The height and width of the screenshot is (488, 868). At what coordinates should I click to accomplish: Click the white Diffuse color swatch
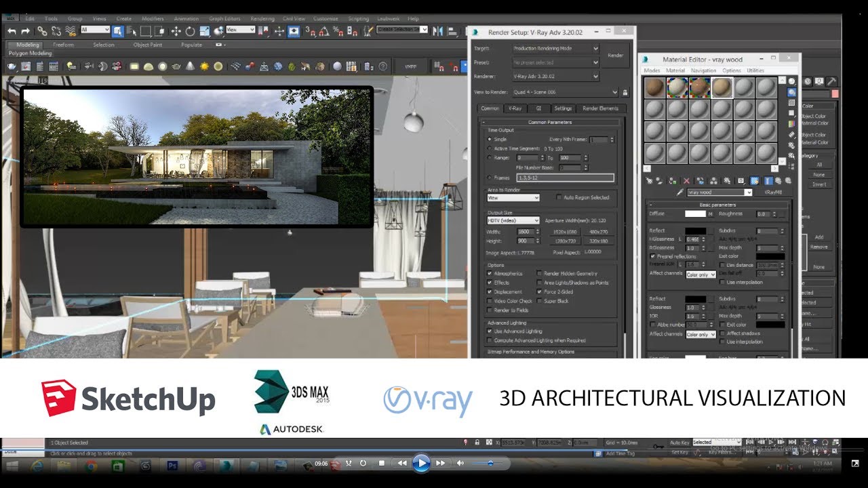pyautogui.click(x=695, y=213)
